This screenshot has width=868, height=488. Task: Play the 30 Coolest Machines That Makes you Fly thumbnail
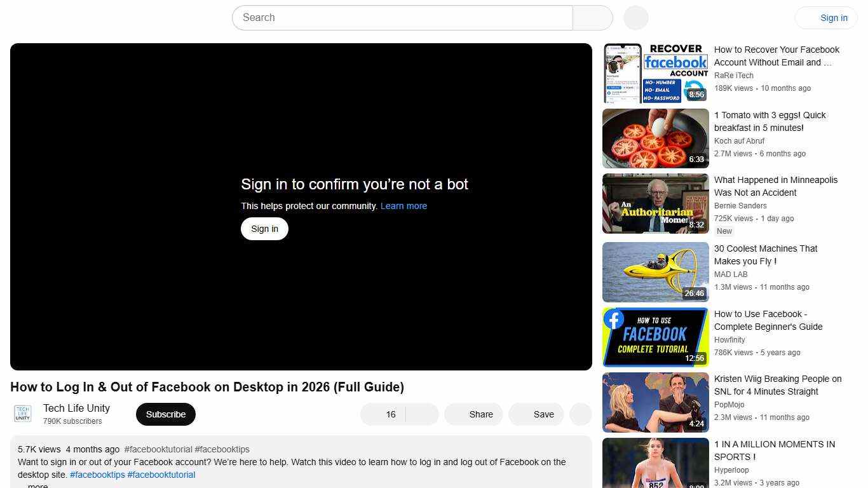(x=655, y=272)
